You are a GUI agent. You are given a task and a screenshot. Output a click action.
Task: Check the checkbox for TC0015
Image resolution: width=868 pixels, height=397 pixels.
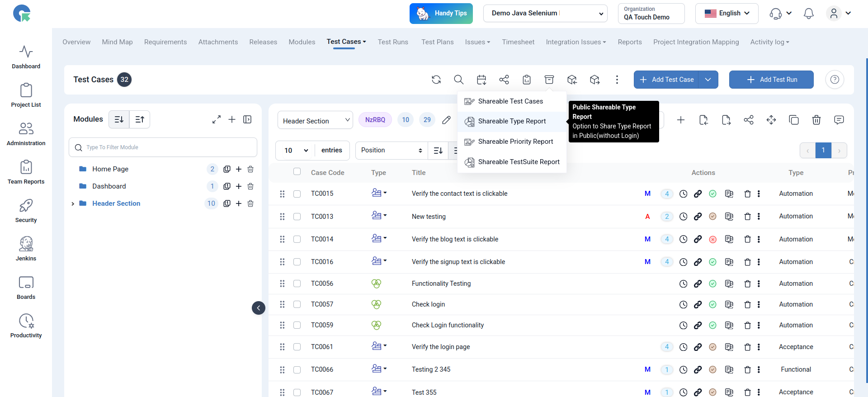297,194
